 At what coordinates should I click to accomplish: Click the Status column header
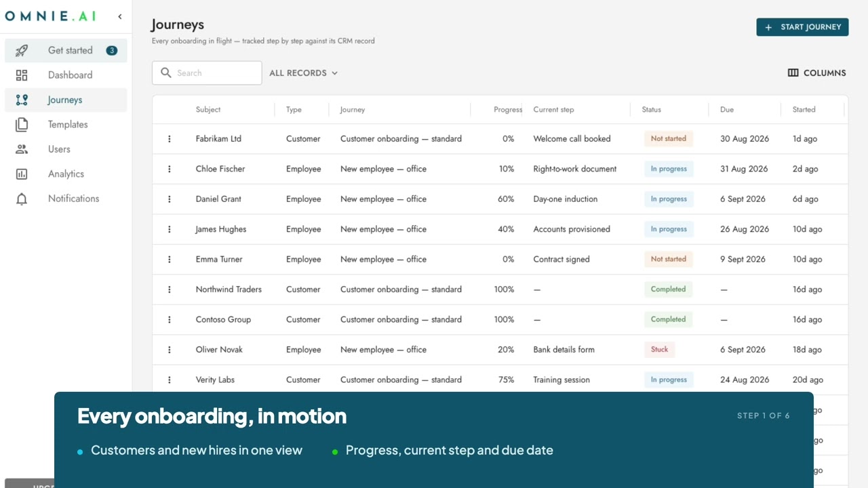click(x=652, y=110)
